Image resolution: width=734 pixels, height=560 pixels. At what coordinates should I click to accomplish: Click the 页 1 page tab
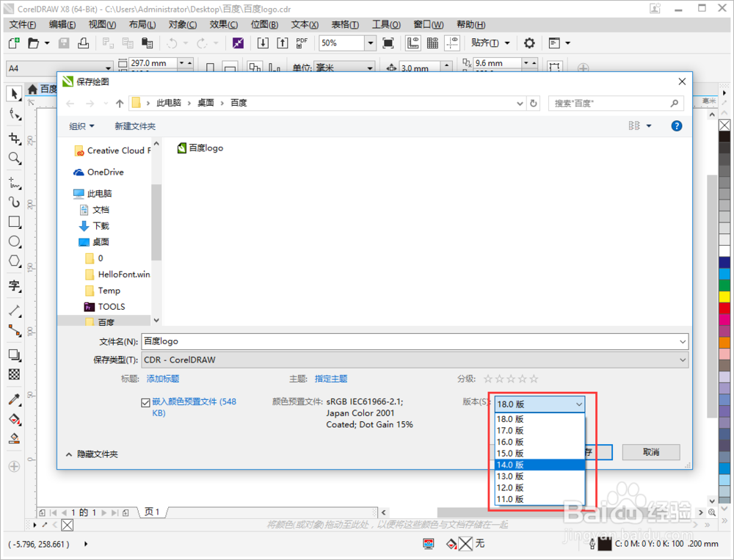[x=152, y=512]
